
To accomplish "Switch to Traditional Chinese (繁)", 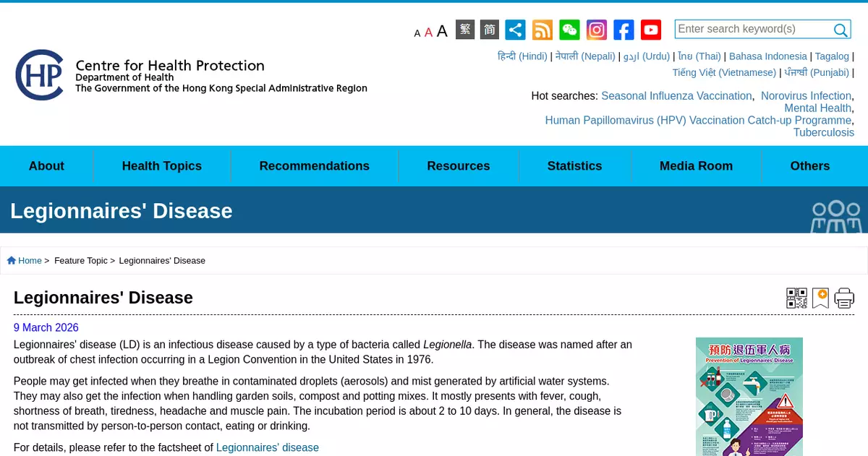I will pos(465,30).
